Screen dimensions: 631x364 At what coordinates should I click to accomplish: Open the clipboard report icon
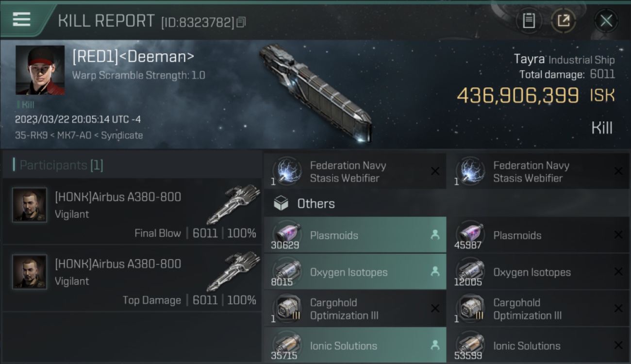tap(529, 20)
